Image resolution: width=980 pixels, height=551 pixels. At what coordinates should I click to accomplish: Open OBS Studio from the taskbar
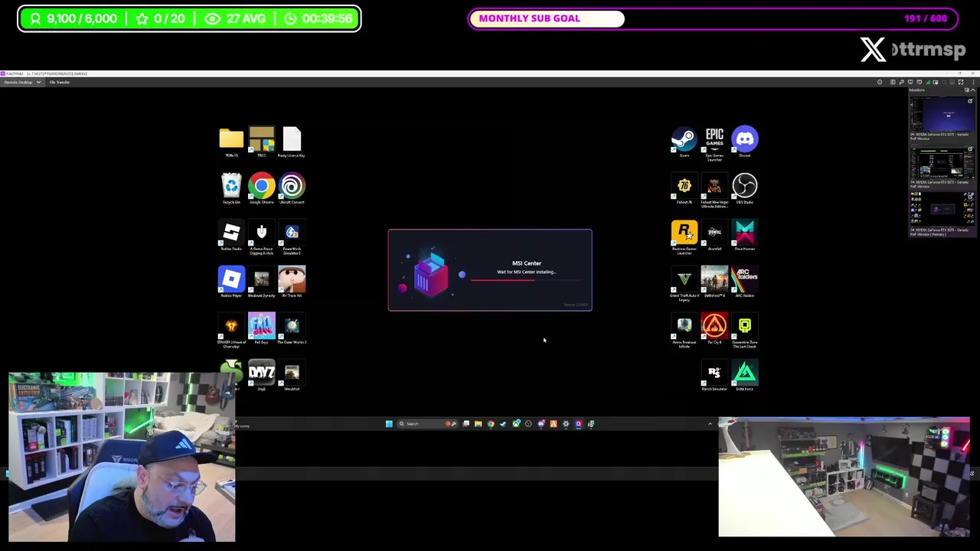[528, 424]
